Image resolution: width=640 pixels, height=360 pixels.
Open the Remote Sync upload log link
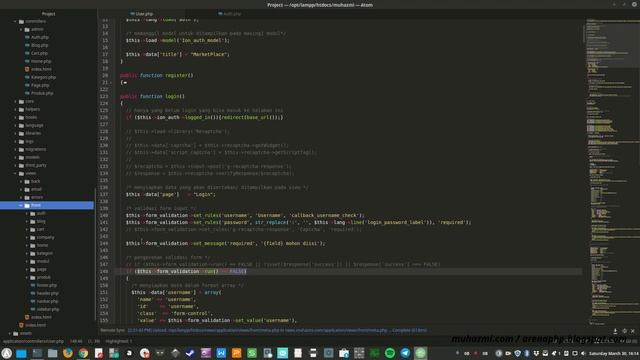277,331
